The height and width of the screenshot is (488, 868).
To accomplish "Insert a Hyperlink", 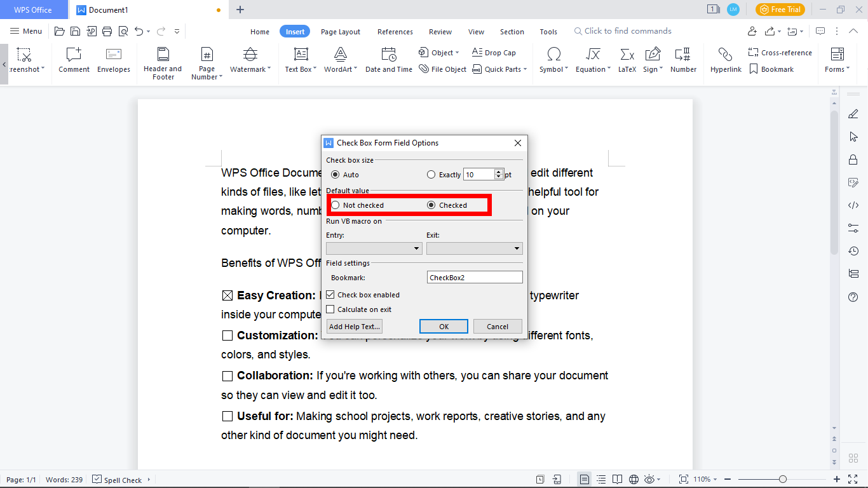I will [726, 62].
